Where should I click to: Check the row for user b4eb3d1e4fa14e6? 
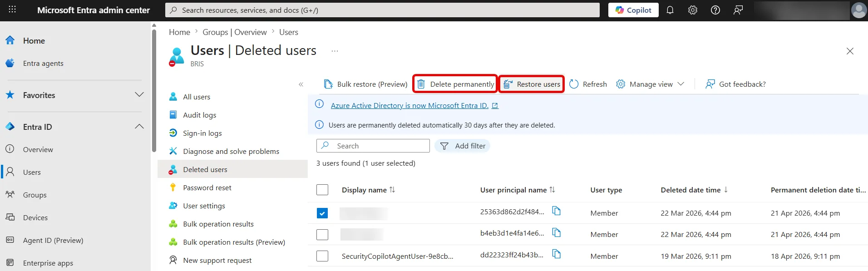point(322,235)
